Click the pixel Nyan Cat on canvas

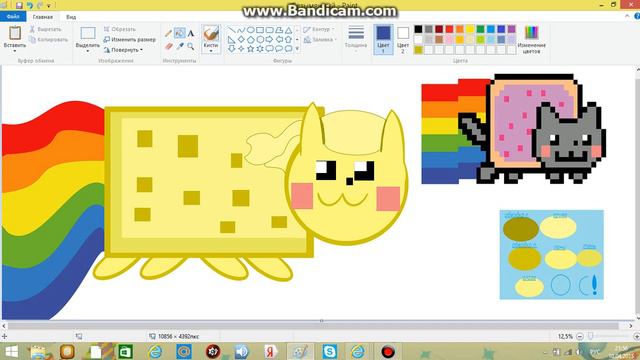[513, 129]
